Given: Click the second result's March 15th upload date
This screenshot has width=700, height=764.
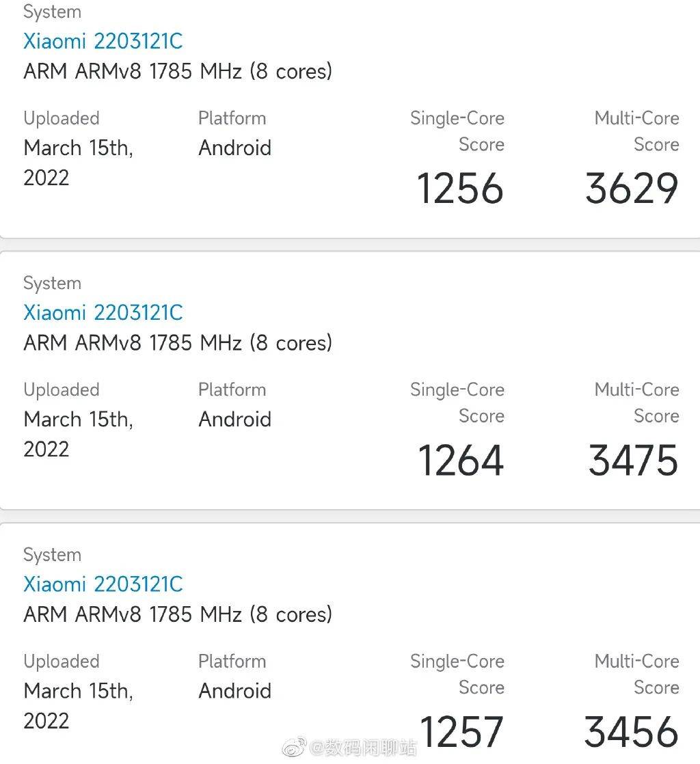Looking at the screenshot, I should click(x=78, y=434).
